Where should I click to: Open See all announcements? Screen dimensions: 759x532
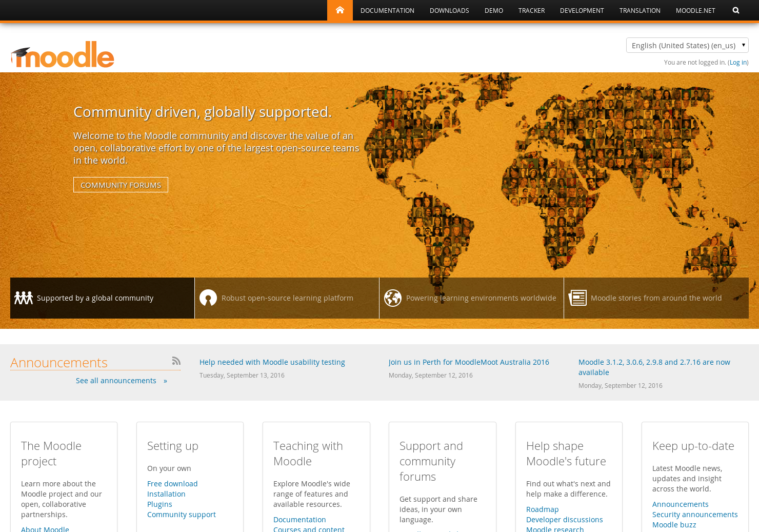coord(116,380)
